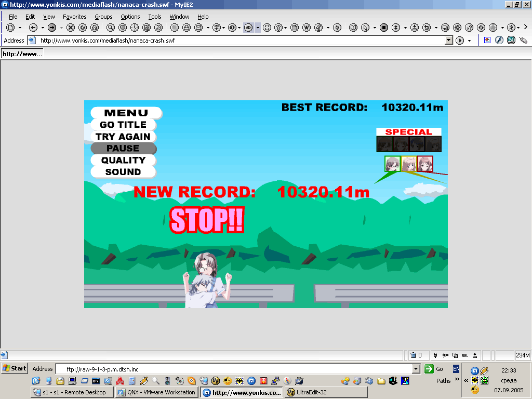
Task: Click GO TITLE in the game menu
Action: coord(124,125)
